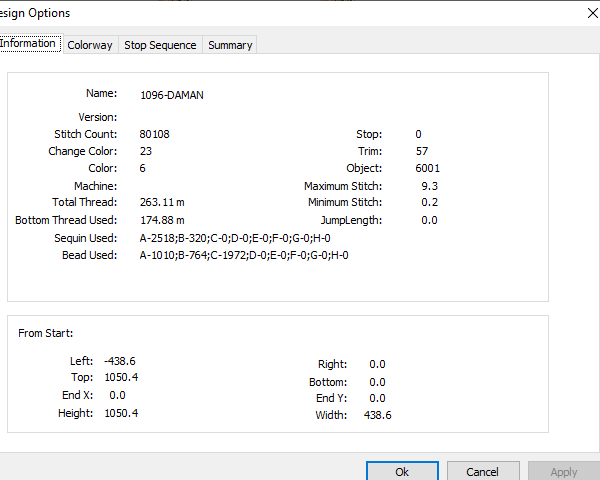Click the Stitch Count label
The image size is (600, 480).
[86, 134]
